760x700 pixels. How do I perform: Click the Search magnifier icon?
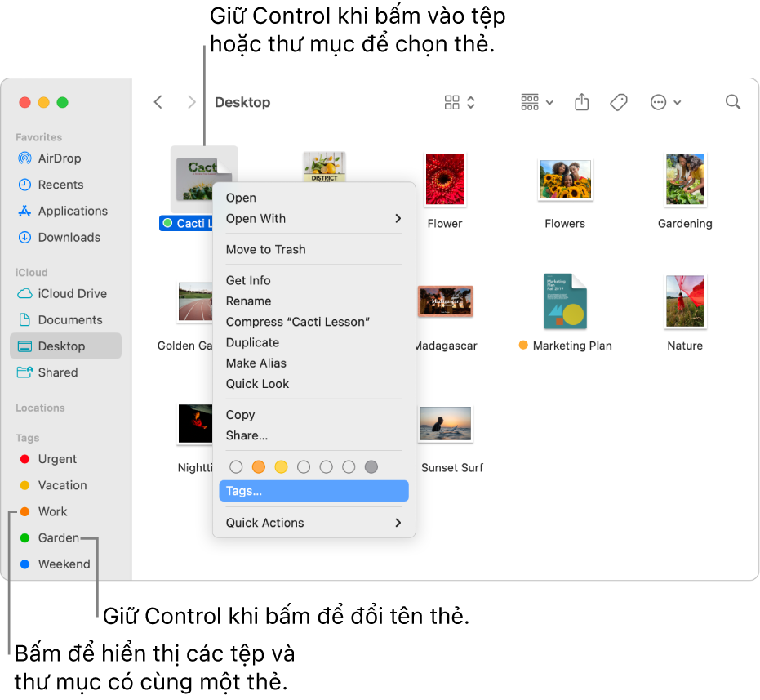tap(733, 102)
